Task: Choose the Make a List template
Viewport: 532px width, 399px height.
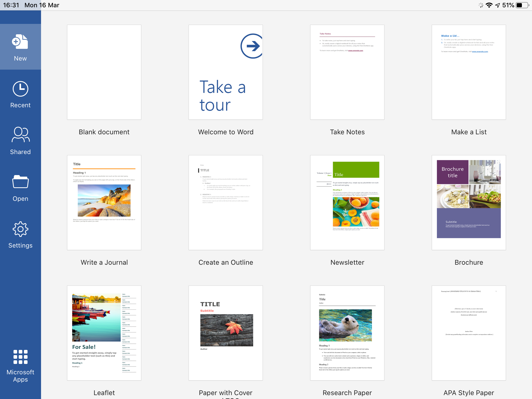Action: pyautogui.click(x=469, y=72)
